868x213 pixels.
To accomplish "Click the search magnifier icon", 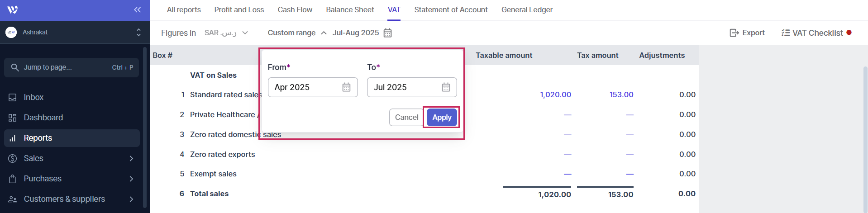I will [15, 67].
